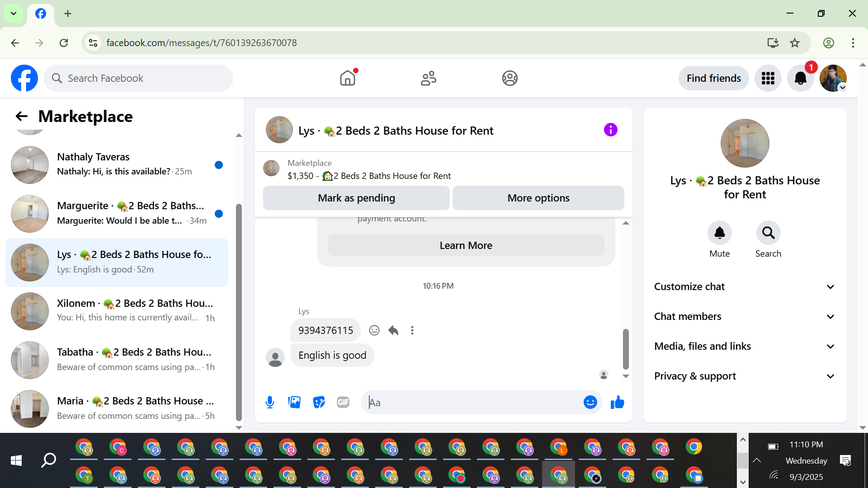Send a thumbs-up like
Screen dimensions: 868x488
click(x=618, y=402)
